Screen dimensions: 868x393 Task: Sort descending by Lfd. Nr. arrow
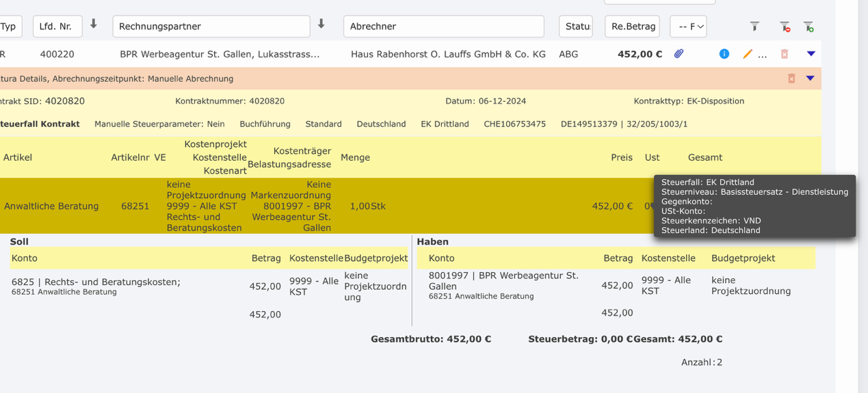(94, 25)
